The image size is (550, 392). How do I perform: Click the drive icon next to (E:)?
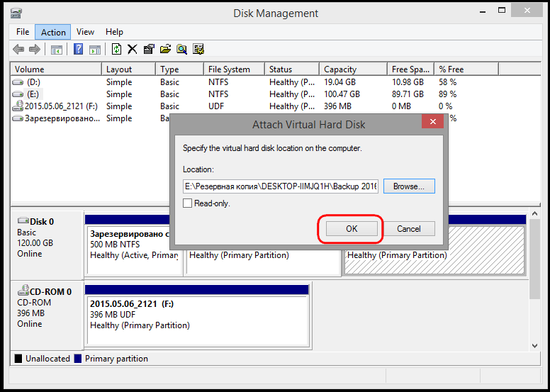pos(18,94)
